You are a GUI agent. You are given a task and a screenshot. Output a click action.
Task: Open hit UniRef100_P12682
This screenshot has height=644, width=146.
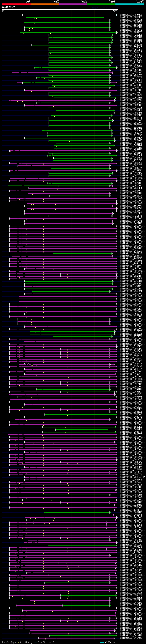(131, 316)
